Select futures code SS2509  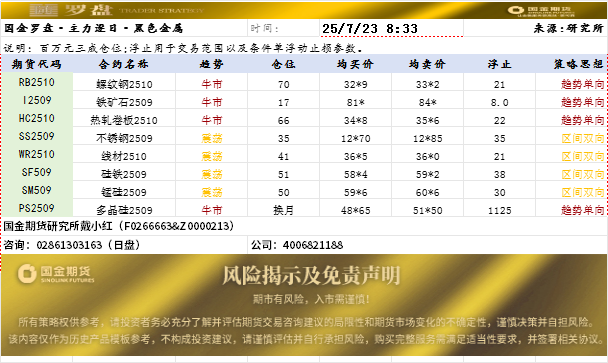36,137
